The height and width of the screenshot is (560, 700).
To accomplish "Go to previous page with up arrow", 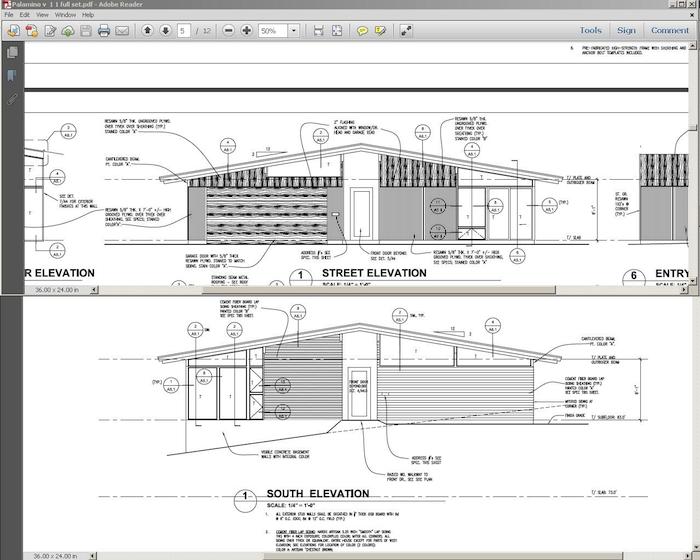I will coord(147,30).
